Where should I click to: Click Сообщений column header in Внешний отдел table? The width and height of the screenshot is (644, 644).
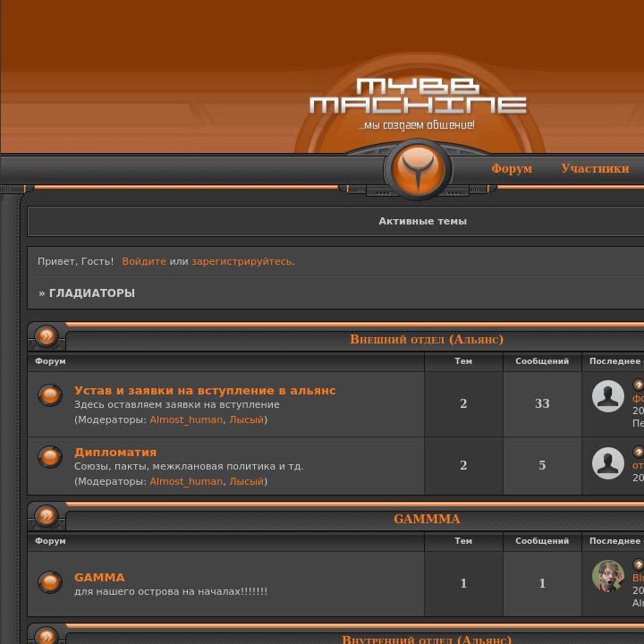(x=542, y=361)
